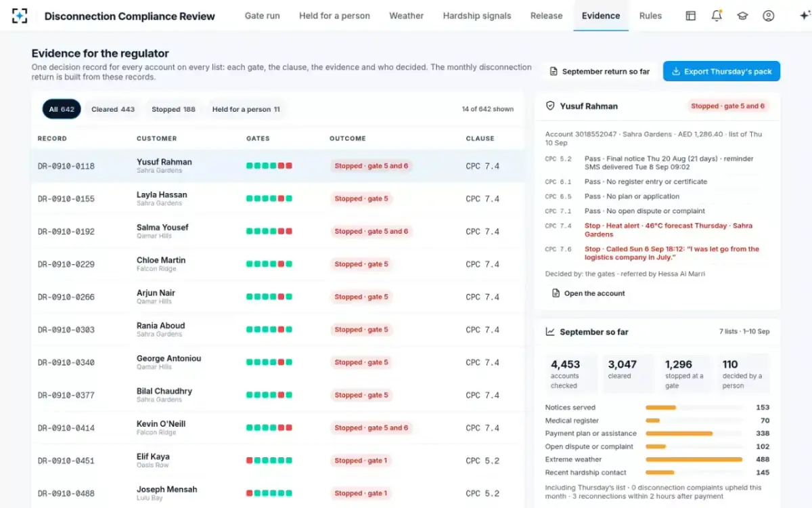Screen dimensions: 812x508
Task: Open Salma Yousef's row
Action: (x=277, y=231)
